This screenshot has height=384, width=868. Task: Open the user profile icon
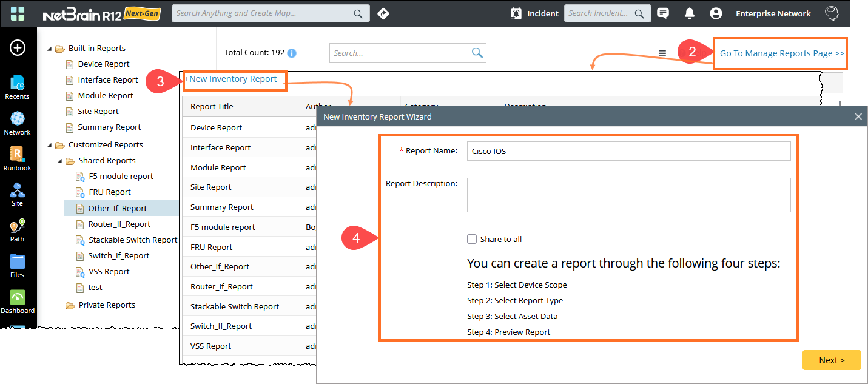716,13
